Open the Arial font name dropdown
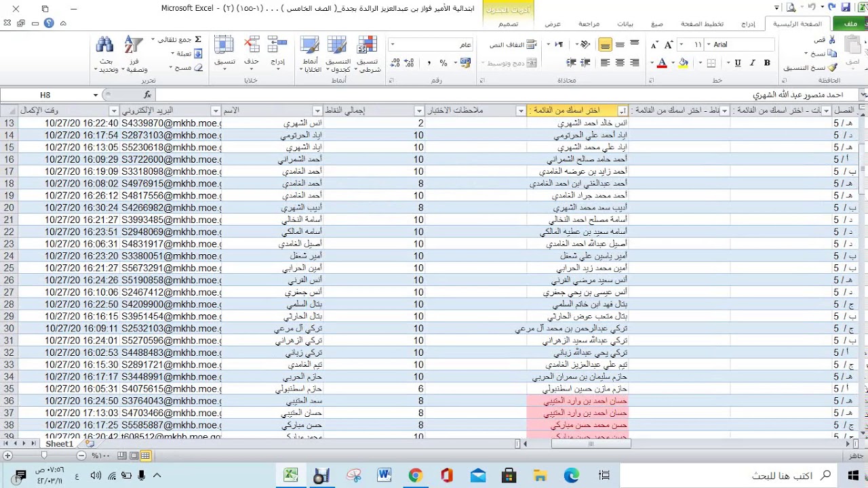This screenshot has height=488, width=868. coord(709,45)
